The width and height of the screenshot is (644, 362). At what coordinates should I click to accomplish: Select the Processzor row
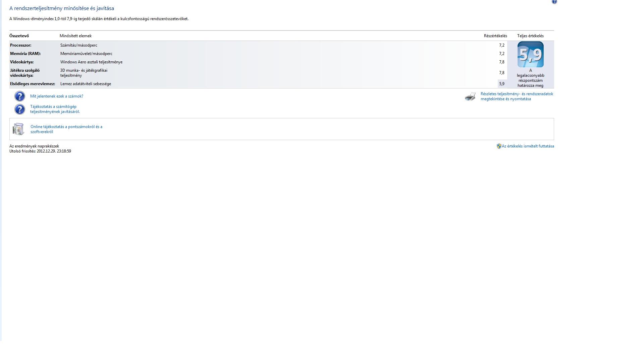pos(20,45)
